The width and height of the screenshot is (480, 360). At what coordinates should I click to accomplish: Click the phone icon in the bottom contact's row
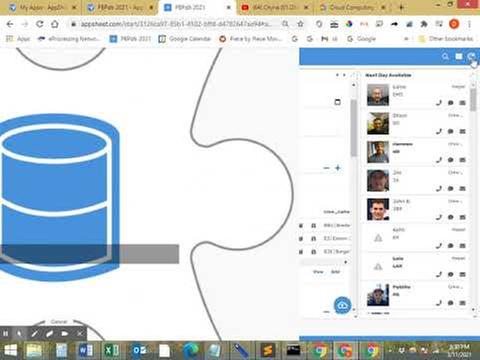439,303
